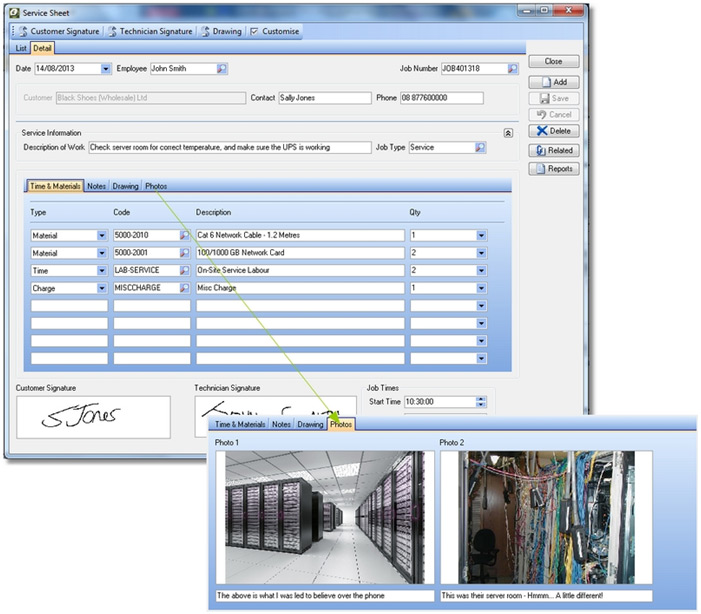Collapse the Service Information section

[508, 132]
